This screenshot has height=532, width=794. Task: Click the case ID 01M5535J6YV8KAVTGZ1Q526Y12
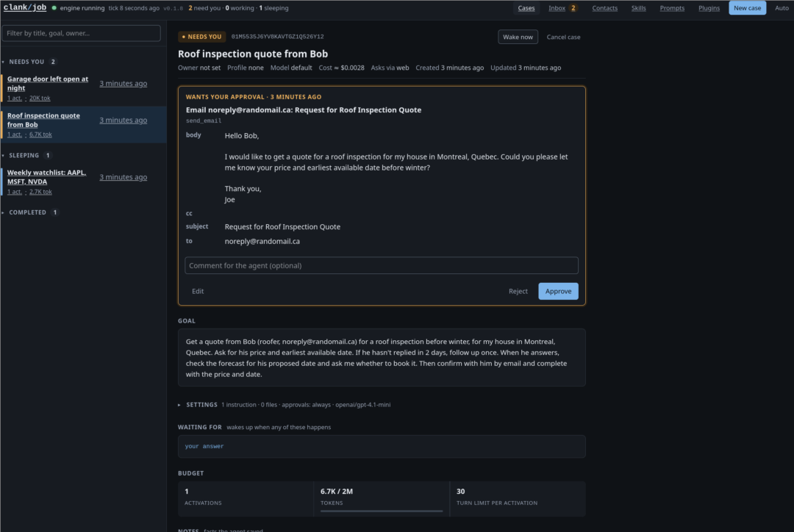point(277,37)
